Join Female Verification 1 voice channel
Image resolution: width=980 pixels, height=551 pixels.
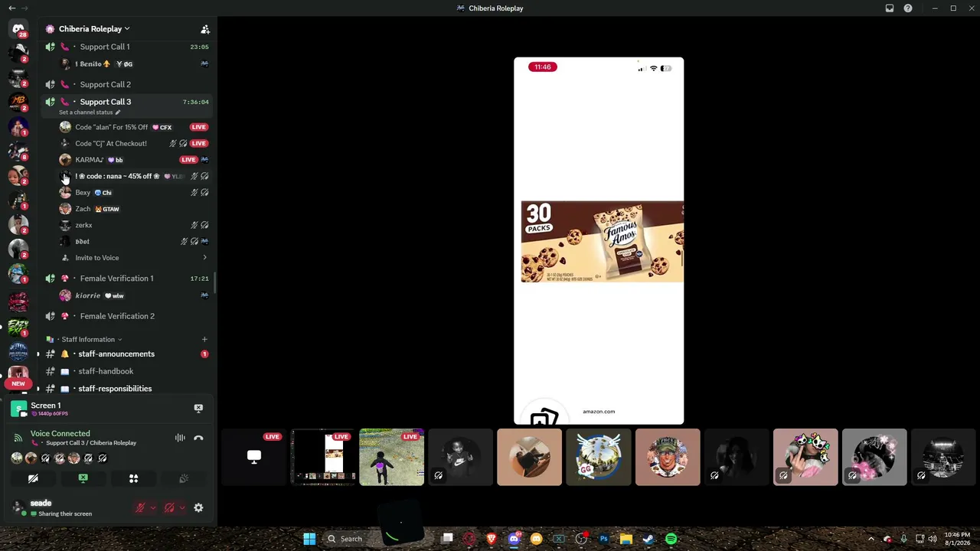(127, 279)
